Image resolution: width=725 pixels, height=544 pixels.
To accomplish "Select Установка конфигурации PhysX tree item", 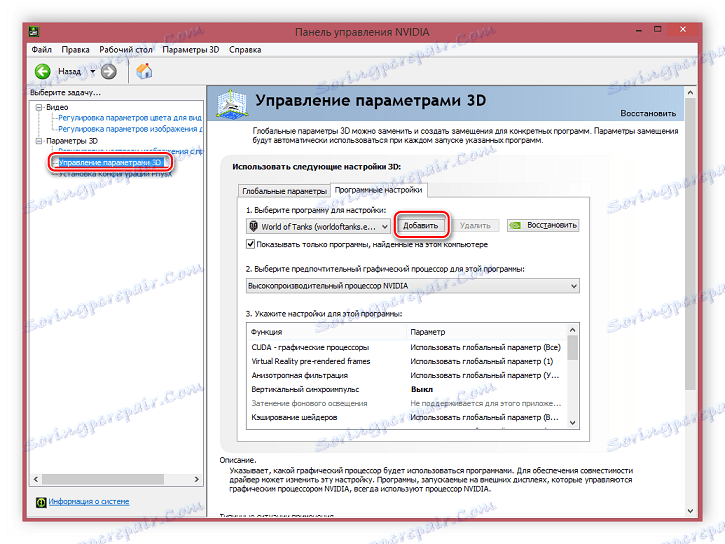I will pyautogui.click(x=115, y=174).
